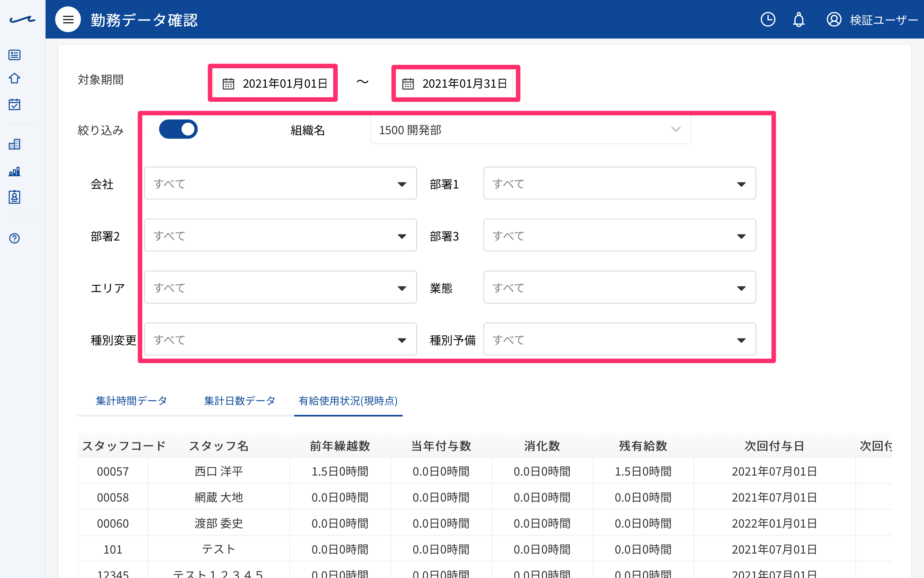The width and height of the screenshot is (924, 578).
Task: Expand the 業態 dropdown
Action: [619, 287]
